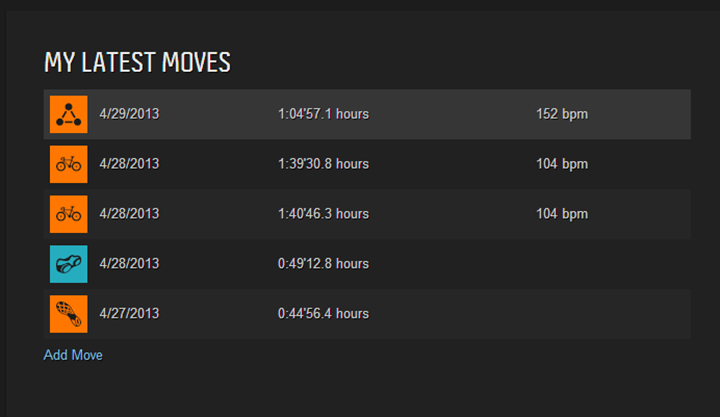Click duration 1:40'46.3 hours
Screen dimensions: 720x417
[x=323, y=214]
